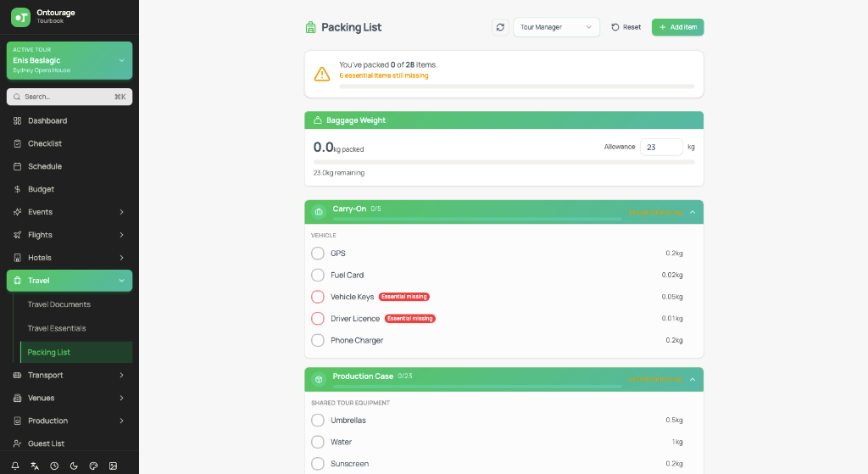Click the image background icon

113,466
